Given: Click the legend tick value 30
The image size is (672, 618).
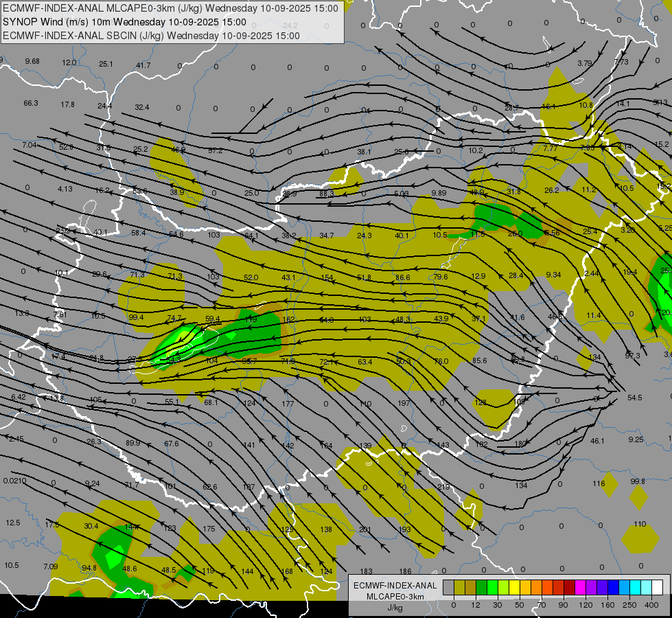Looking at the screenshot, I should coord(497,605).
